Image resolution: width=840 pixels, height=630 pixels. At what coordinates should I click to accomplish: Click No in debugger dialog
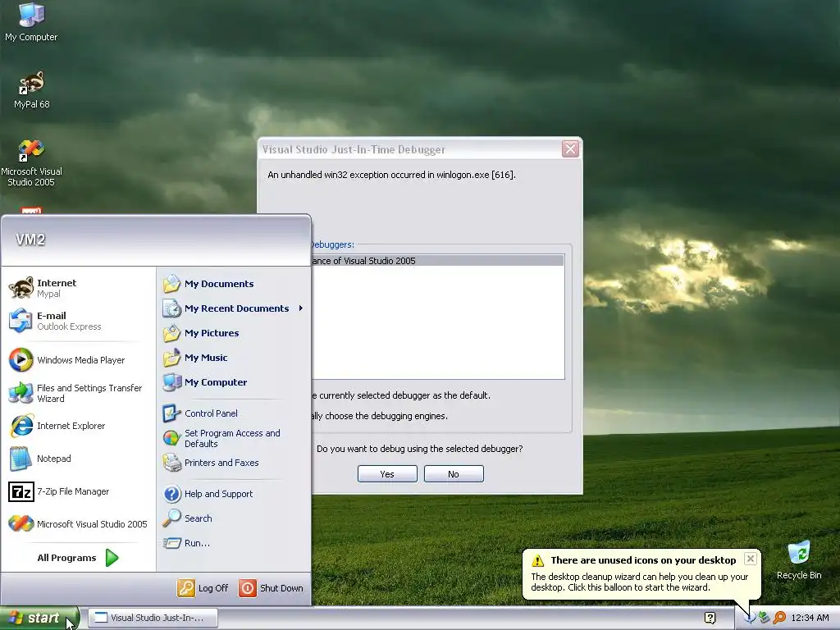[454, 474]
